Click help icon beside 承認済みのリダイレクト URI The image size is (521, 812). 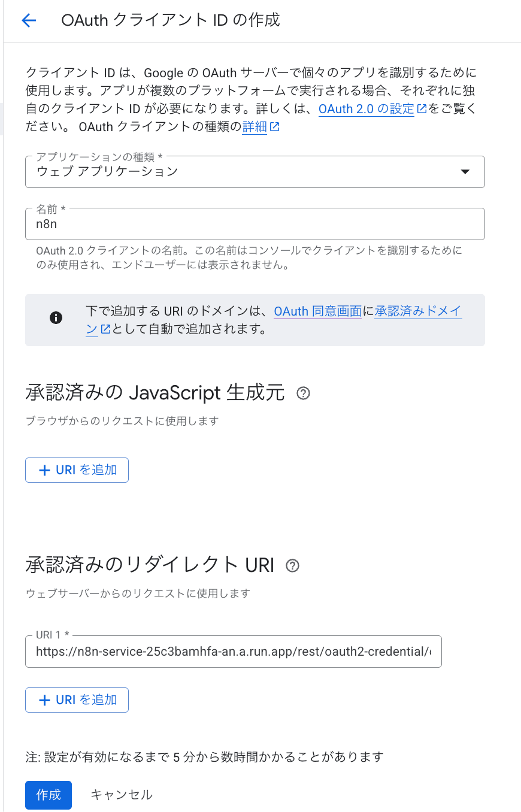tap(293, 566)
